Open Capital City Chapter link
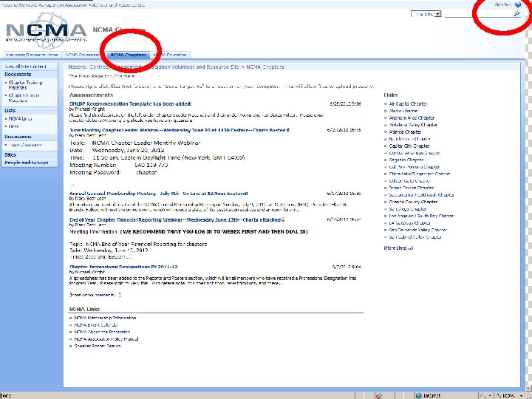The width and height of the screenshot is (532, 399). [x=409, y=146]
